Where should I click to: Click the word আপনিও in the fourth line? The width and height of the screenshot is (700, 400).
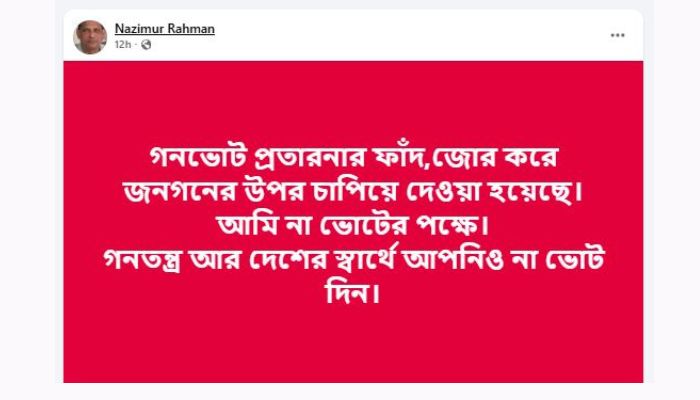[x=453, y=259]
